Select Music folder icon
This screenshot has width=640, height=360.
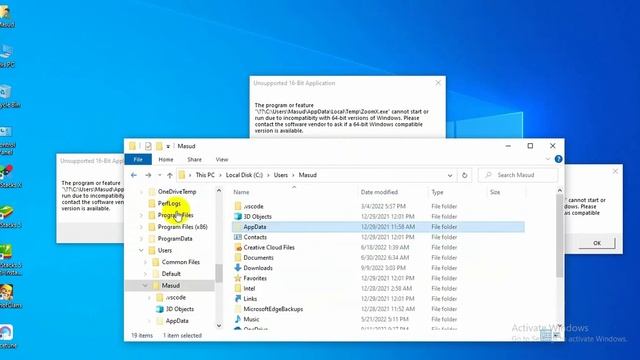[238, 319]
